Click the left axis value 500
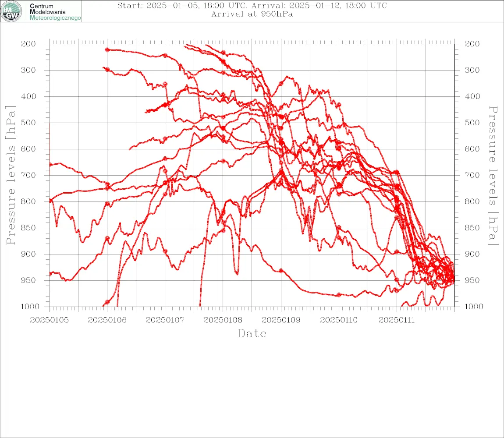Screen dimensions: 504x438 [28, 123]
